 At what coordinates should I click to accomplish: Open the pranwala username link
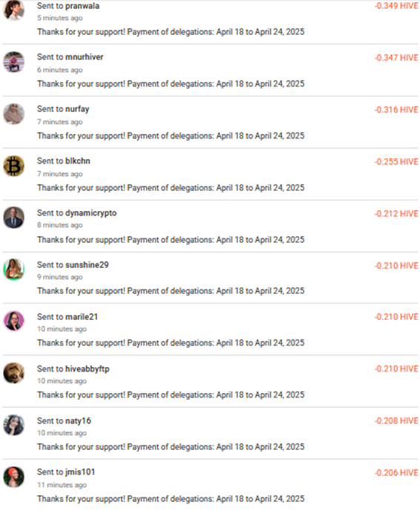click(82, 6)
